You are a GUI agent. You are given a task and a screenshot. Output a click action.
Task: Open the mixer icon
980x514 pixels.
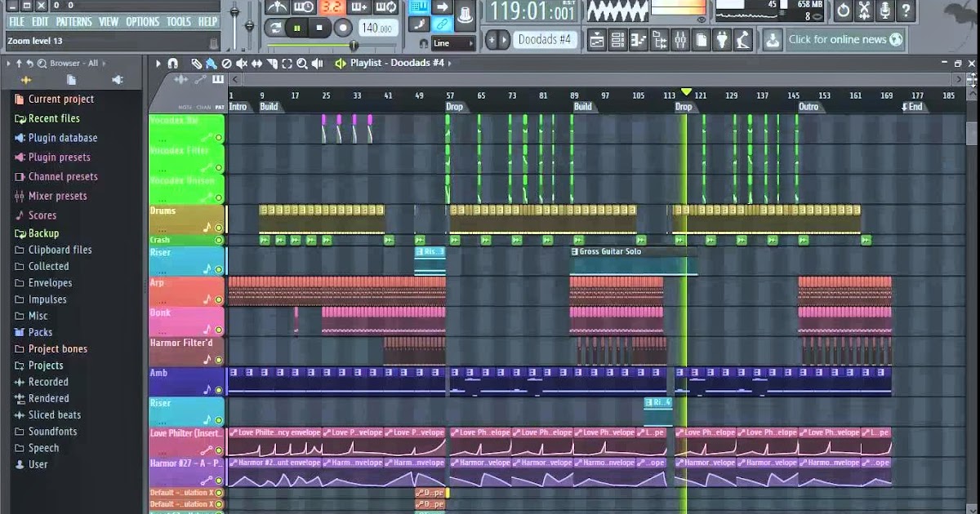(x=680, y=39)
